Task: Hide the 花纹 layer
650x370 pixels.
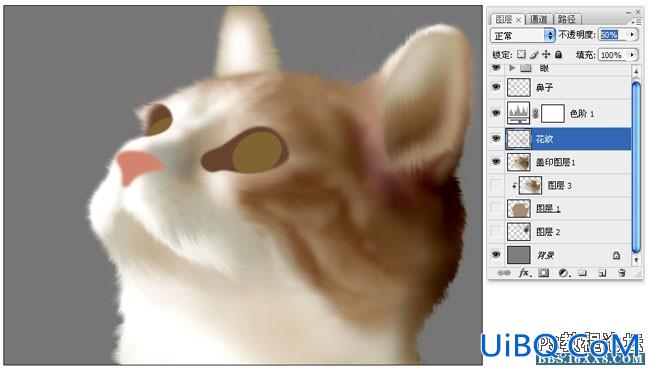Action: point(496,139)
